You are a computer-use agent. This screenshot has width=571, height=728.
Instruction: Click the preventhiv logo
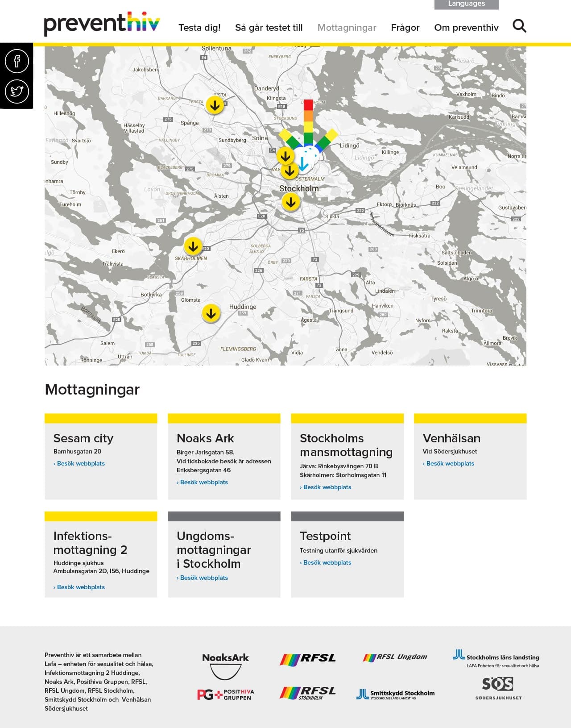pyautogui.click(x=102, y=24)
